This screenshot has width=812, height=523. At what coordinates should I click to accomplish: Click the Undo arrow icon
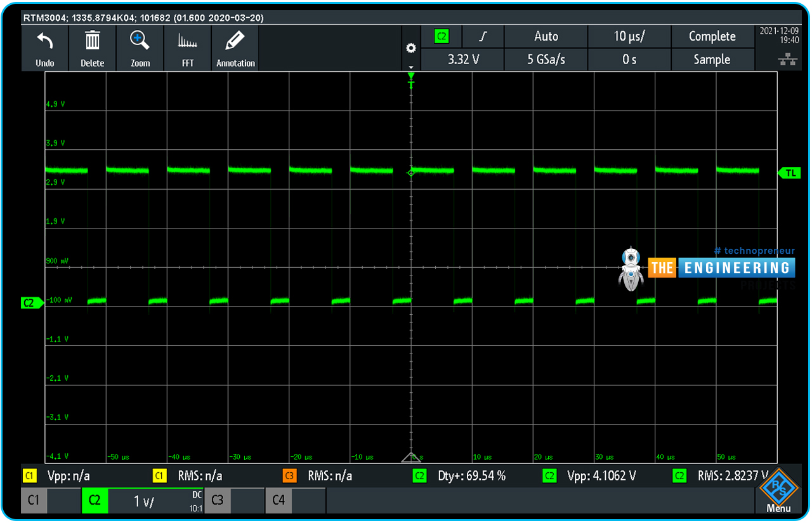[44, 42]
